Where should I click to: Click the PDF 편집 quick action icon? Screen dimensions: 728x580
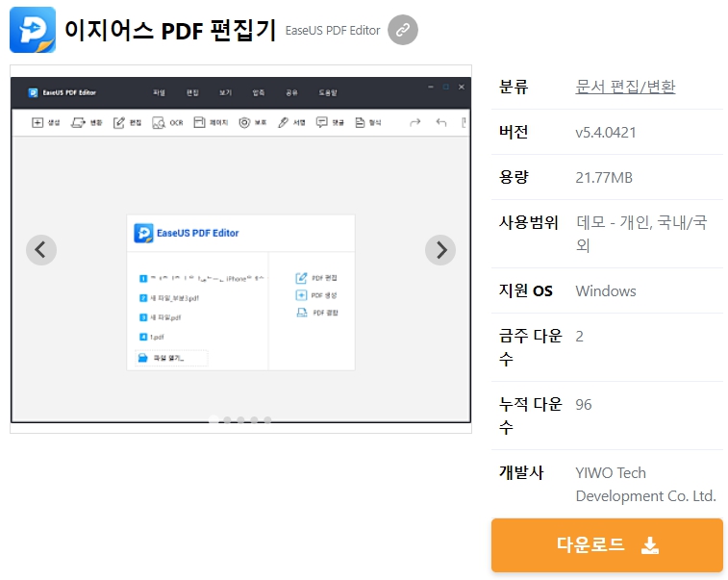pyautogui.click(x=301, y=278)
